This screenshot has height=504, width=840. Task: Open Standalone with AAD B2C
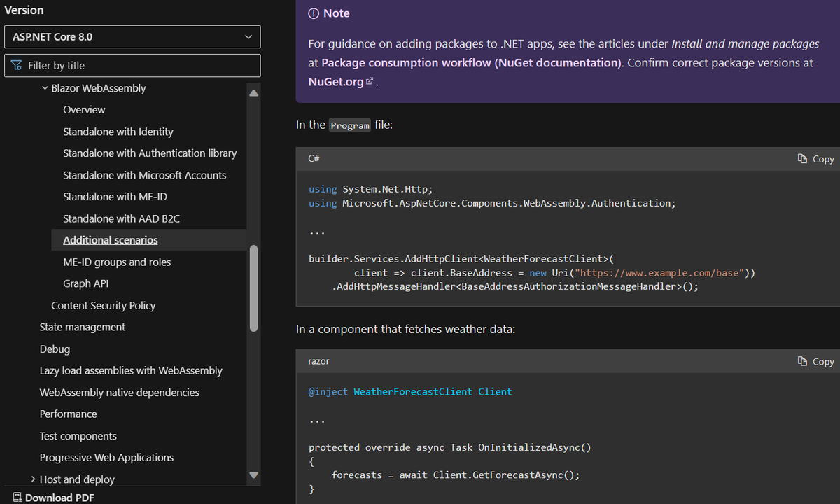pos(121,218)
